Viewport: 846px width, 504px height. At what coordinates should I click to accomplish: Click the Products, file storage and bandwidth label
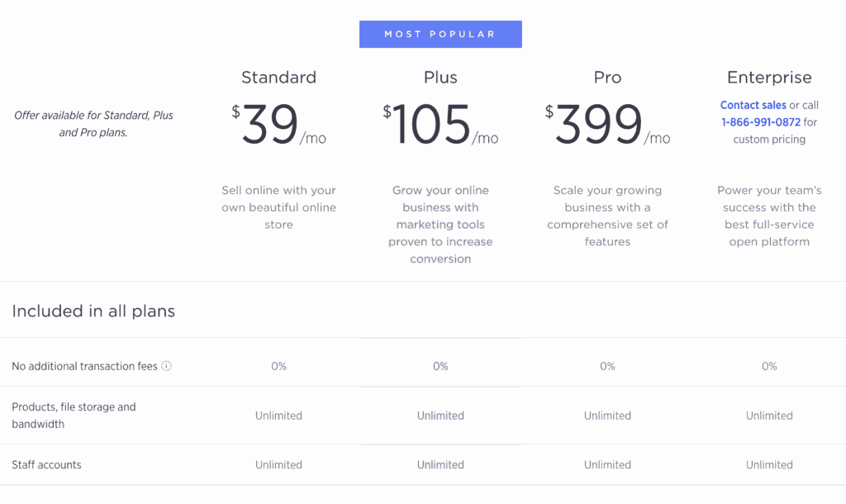tap(74, 416)
